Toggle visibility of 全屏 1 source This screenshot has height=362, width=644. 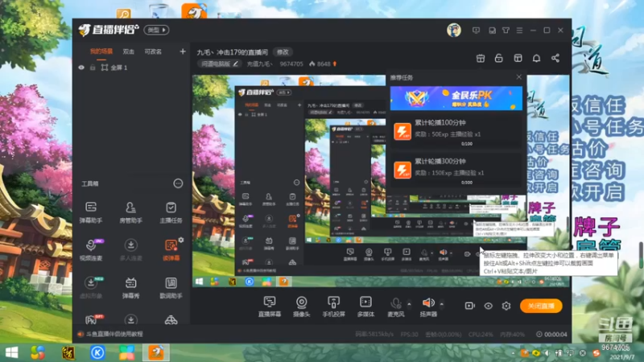(81, 68)
